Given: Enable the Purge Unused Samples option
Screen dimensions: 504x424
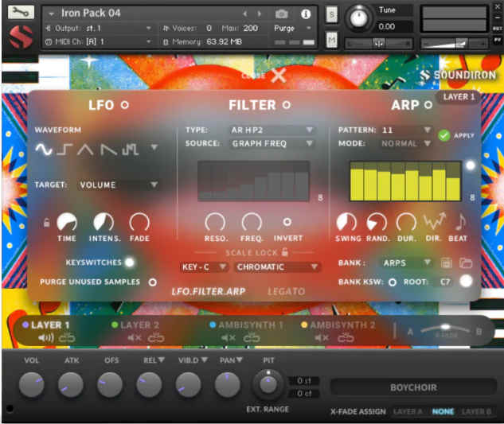Looking at the screenshot, I should click(x=152, y=282).
